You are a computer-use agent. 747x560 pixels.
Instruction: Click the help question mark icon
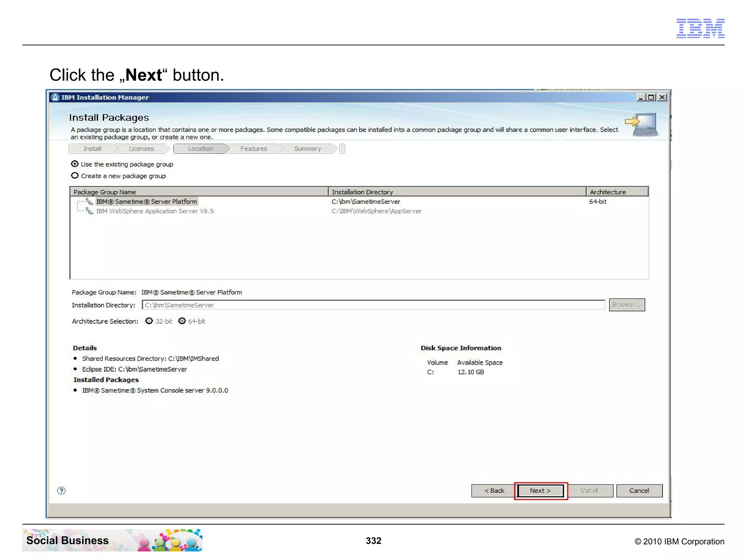pos(61,490)
